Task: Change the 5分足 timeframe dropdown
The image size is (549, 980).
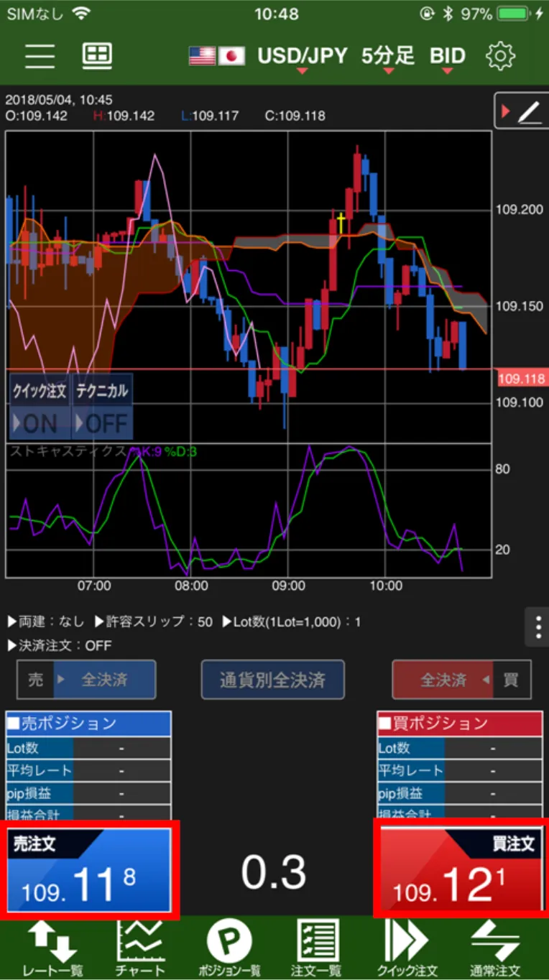Action: [388, 57]
